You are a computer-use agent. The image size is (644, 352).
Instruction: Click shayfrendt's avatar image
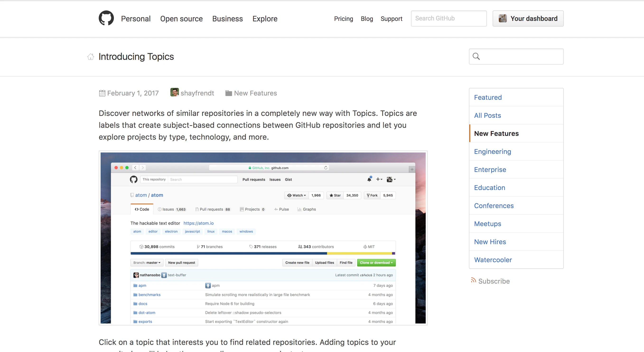[174, 92]
